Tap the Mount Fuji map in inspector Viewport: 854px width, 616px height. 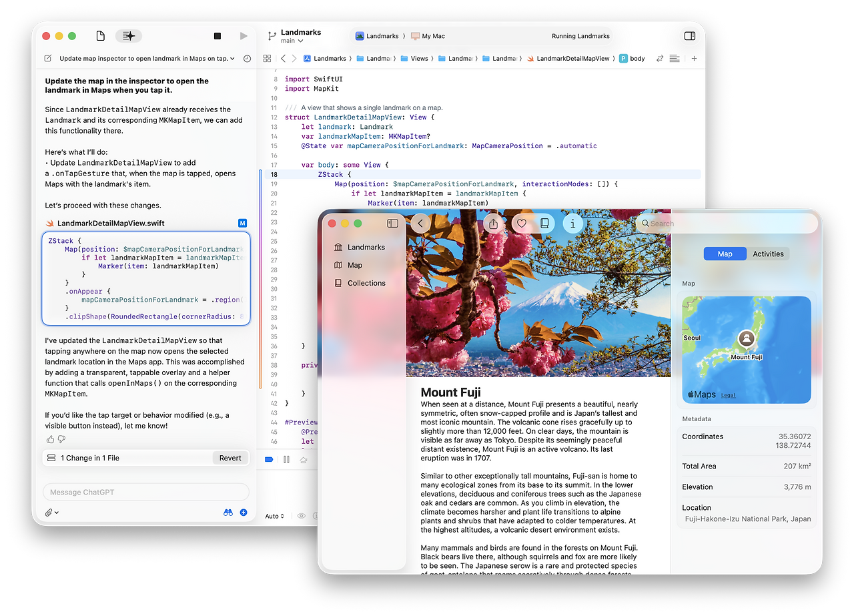pos(747,350)
